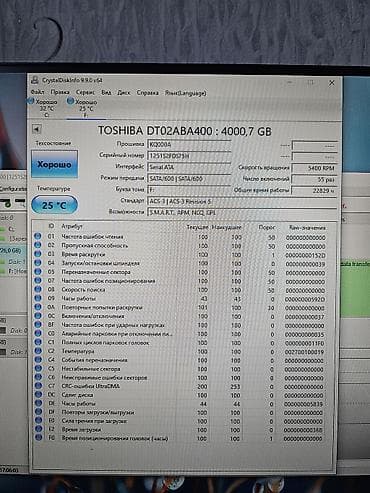
Task: Click the blue Хорошо health status button
Action: coord(54,164)
